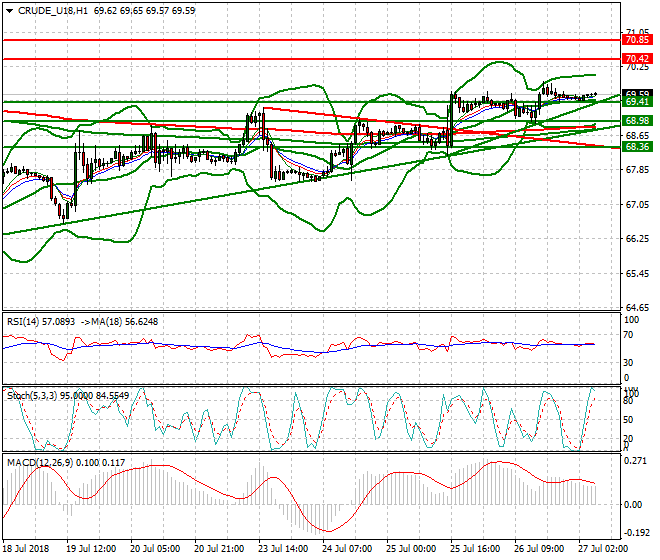The width and height of the screenshot is (660, 560).
Task: Click the 23 Jul 14:00 time label
Action: pos(283,549)
